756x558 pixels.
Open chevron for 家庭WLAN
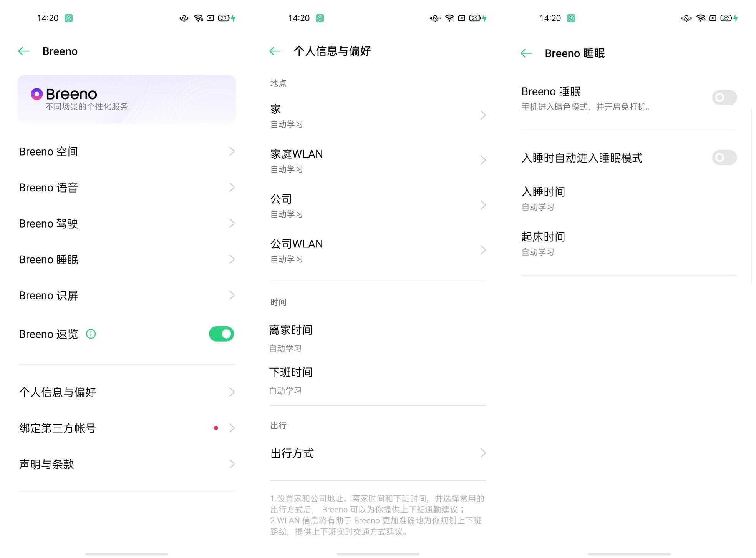tap(483, 160)
